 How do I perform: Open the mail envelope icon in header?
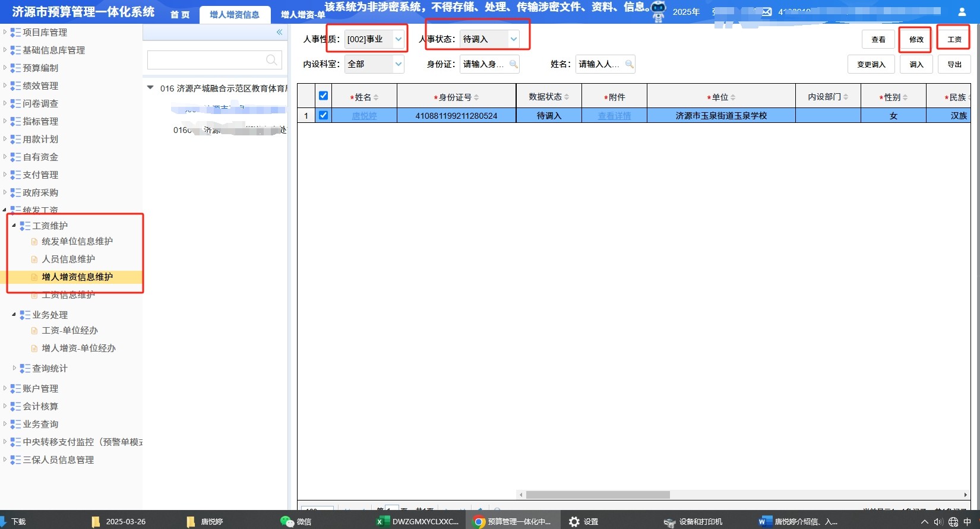(767, 11)
